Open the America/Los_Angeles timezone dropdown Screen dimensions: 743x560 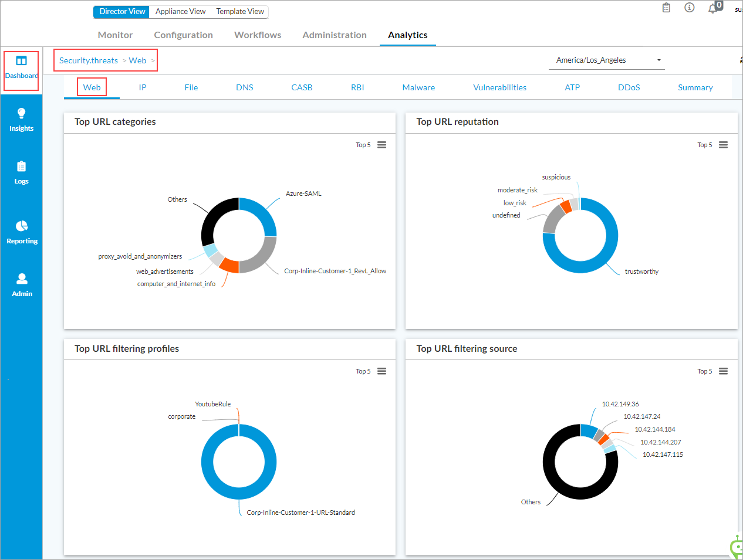click(606, 60)
